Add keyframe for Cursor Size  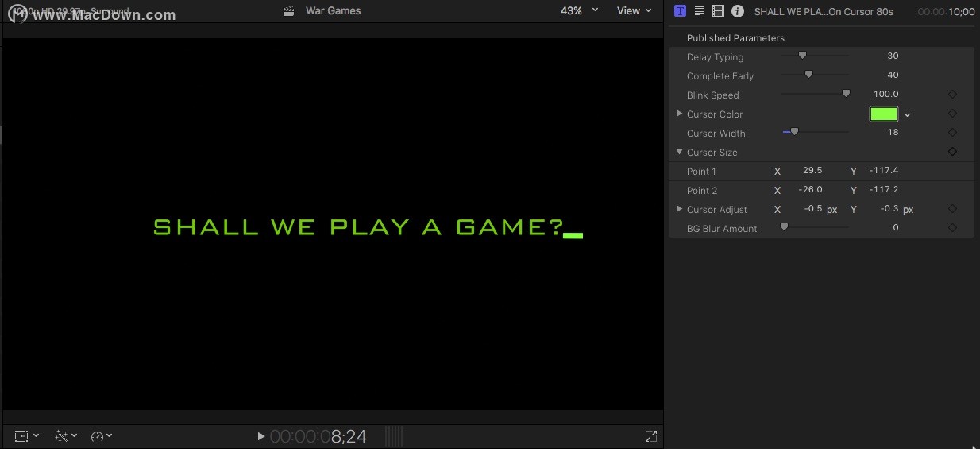(x=953, y=152)
